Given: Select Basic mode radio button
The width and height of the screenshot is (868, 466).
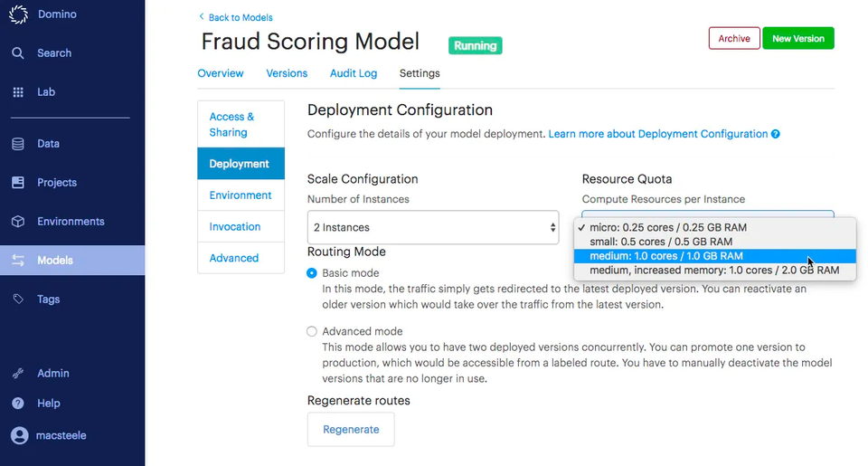Looking at the screenshot, I should [312, 273].
